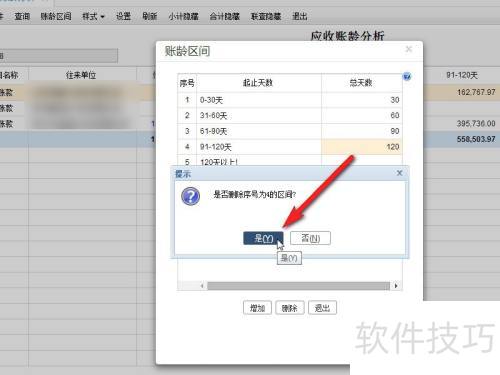Click the 删除 button below the table

(x=290, y=308)
